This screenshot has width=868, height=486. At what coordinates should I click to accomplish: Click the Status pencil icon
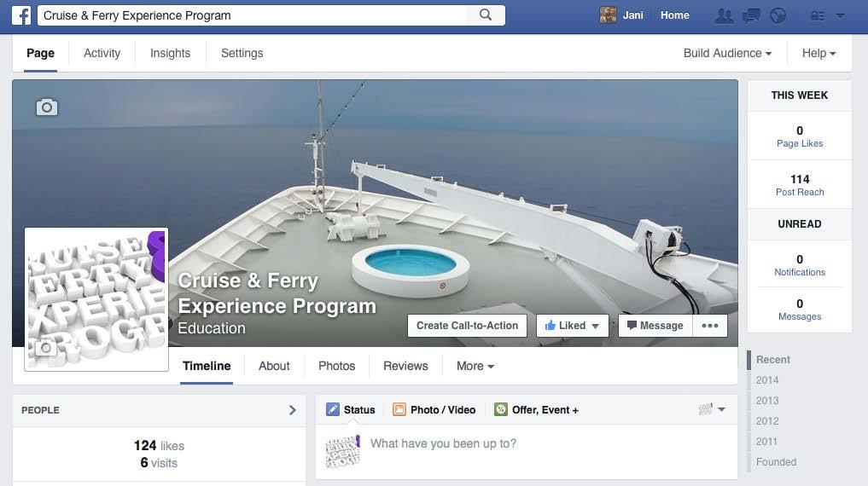pyautogui.click(x=333, y=409)
